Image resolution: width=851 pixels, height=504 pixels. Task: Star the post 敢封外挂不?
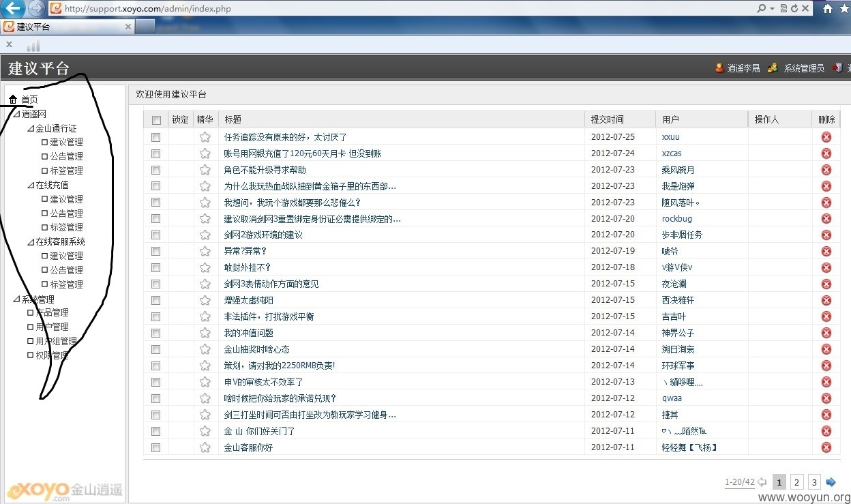tap(205, 267)
